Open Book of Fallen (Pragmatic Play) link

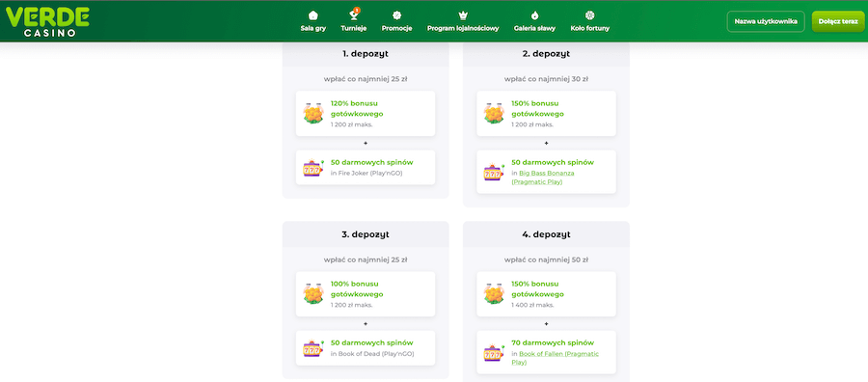coord(556,358)
